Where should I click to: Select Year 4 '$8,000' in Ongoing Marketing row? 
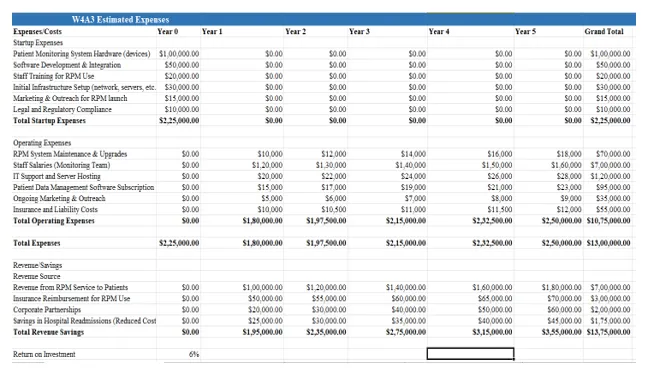coord(501,198)
